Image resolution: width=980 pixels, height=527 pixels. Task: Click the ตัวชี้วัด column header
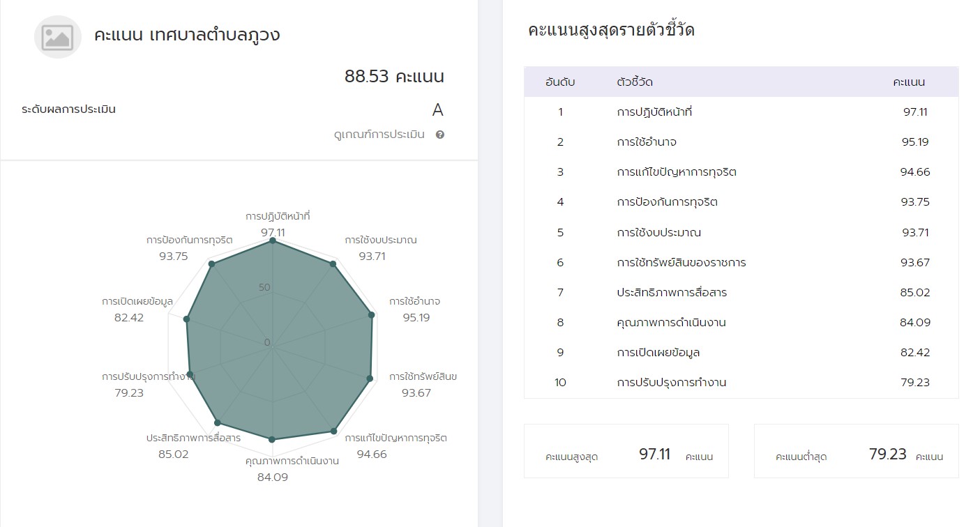coord(635,82)
